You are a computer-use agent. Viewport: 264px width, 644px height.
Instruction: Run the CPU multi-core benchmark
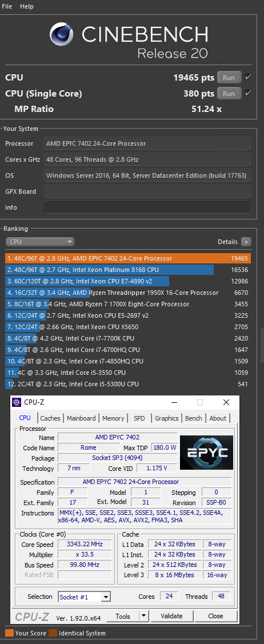pyautogui.click(x=229, y=78)
